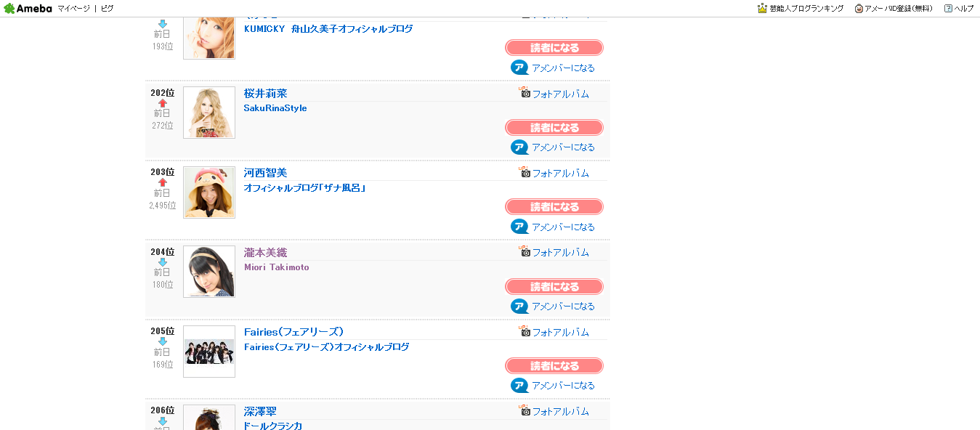Click 読者になる button for Fairies
980x430 pixels.
(x=554, y=365)
